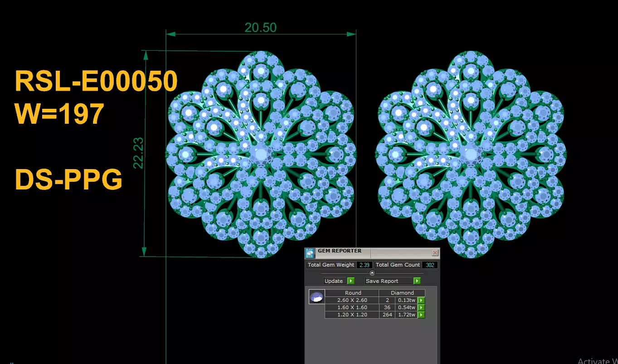Click the RSL-E00050 model label

96,82
